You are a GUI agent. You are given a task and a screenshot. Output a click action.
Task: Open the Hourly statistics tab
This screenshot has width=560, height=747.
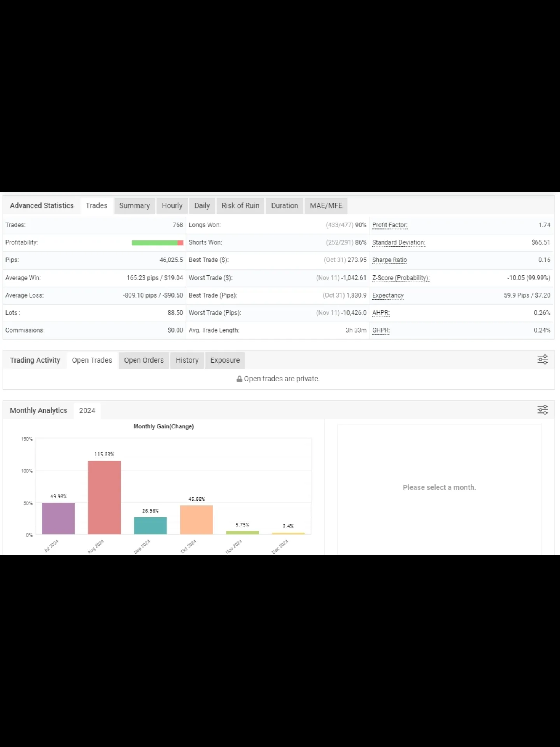172,206
